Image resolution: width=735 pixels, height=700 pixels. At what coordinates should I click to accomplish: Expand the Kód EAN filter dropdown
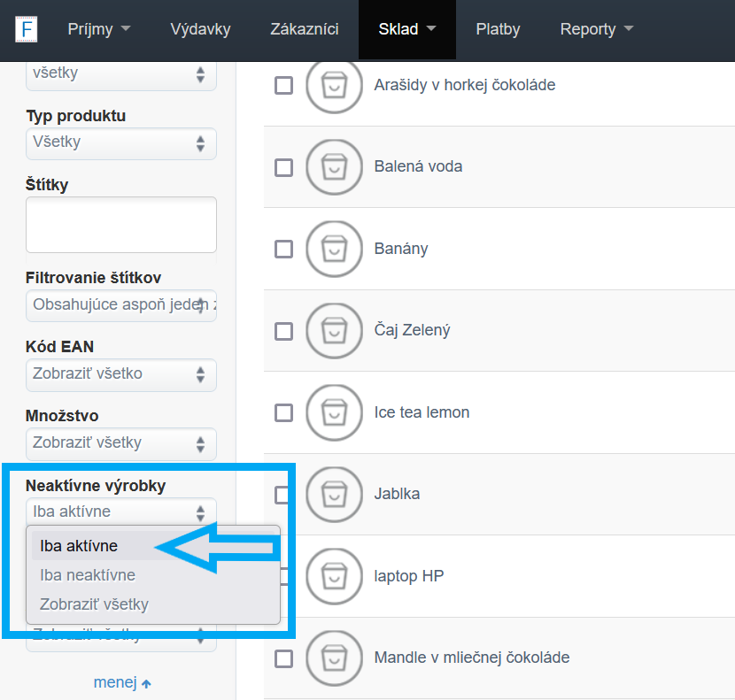pyautogui.click(x=120, y=373)
